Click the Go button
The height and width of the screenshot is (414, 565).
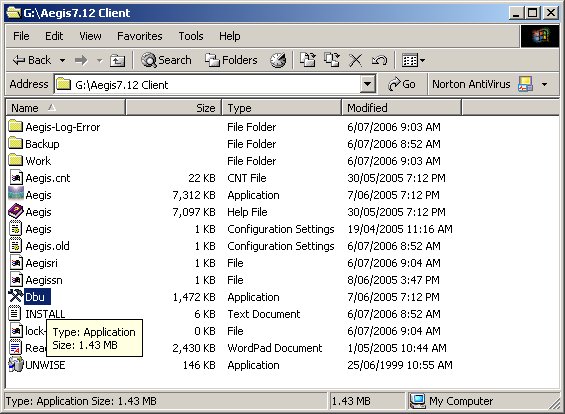402,84
